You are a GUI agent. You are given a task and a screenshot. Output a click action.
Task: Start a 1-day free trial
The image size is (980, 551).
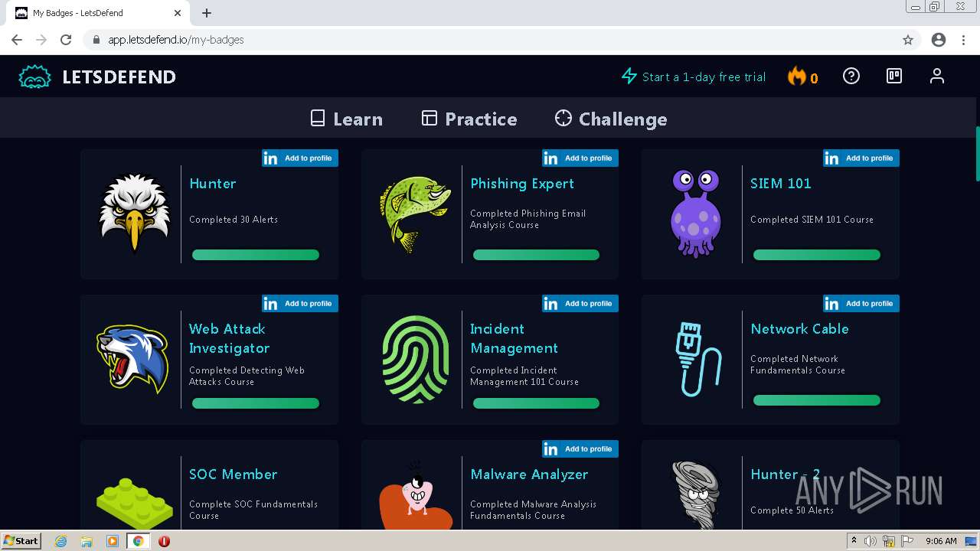pyautogui.click(x=694, y=77)
